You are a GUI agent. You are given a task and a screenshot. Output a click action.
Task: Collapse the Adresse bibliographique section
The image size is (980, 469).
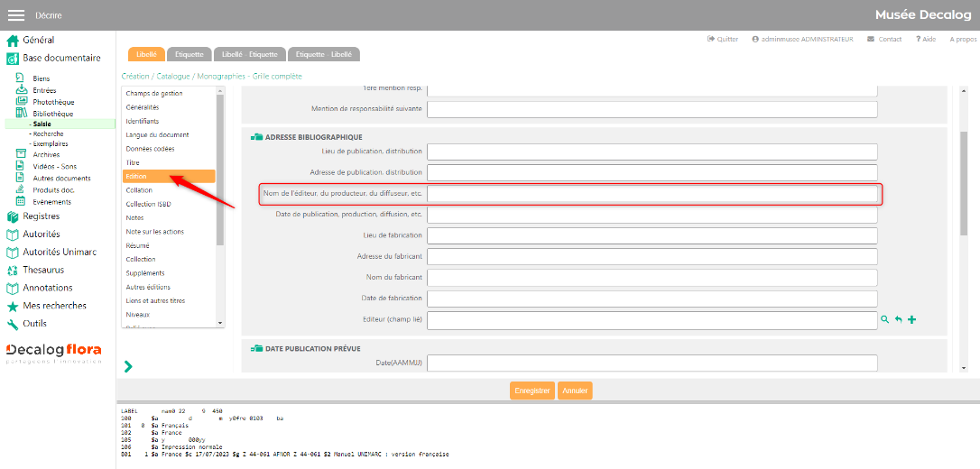pyautogui.click(x=256, y=137)
